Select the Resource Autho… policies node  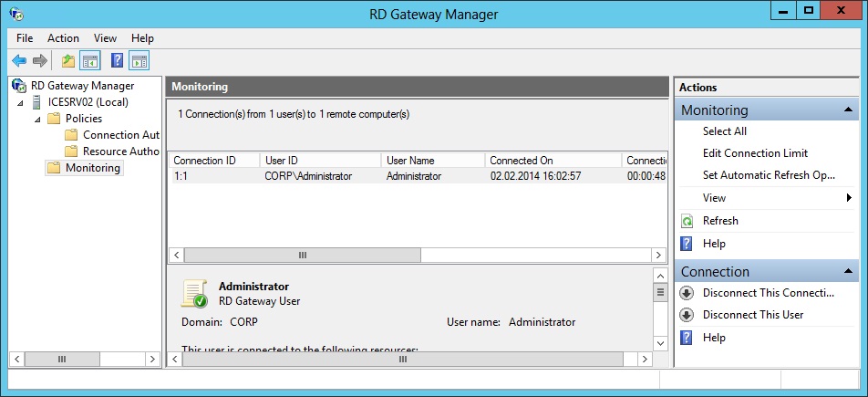tap(121, 151)
